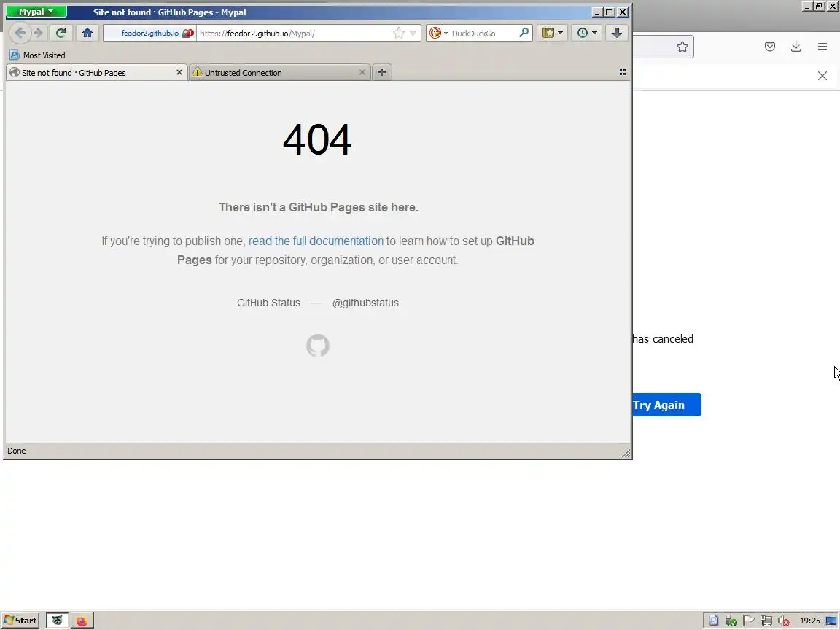Click the search magnifier icon

524,34
